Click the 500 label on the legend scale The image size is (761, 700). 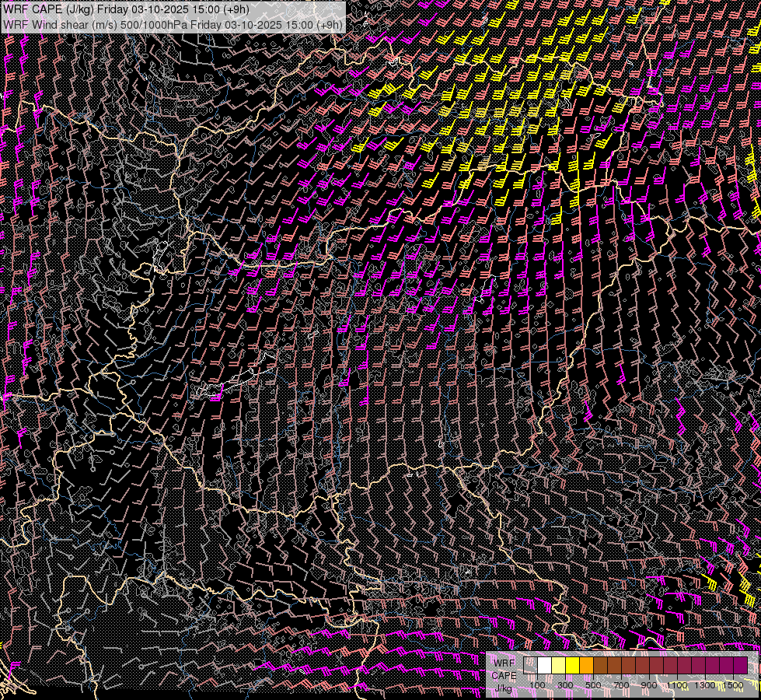point(593,685)
